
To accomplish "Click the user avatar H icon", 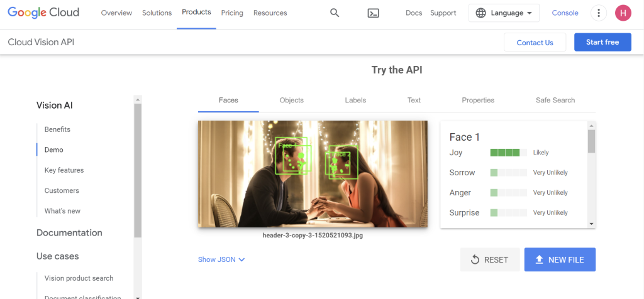I will (x=623, y=13).
